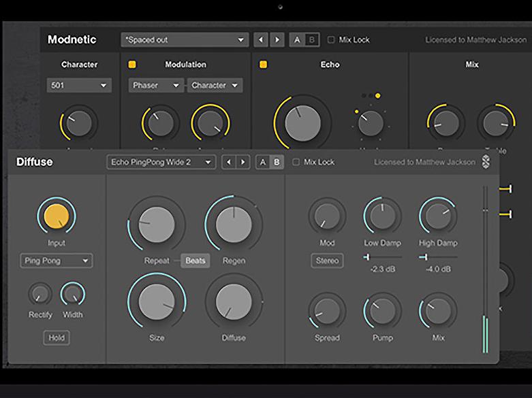The height and width of the screenshot is (398, 532).
Task: Go to next preset in Modnetic
Action: pyautogui.click(x=276, y=39)
